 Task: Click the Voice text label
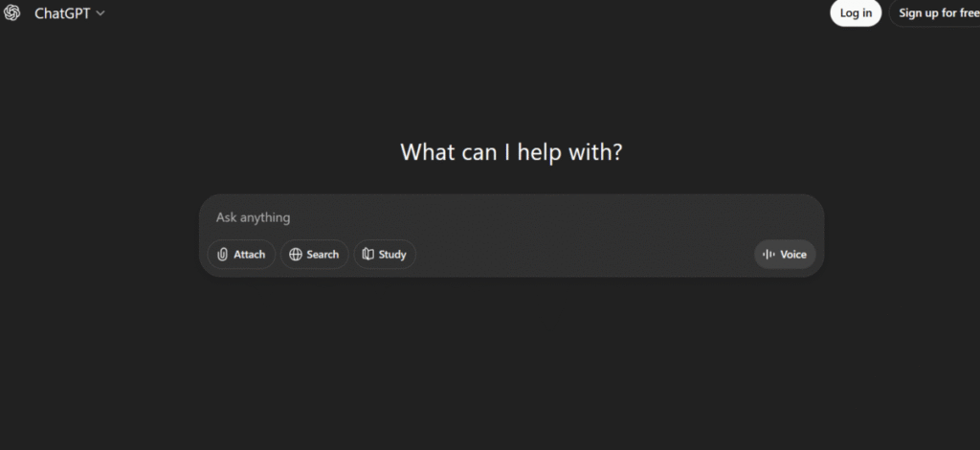coord(793,255)
